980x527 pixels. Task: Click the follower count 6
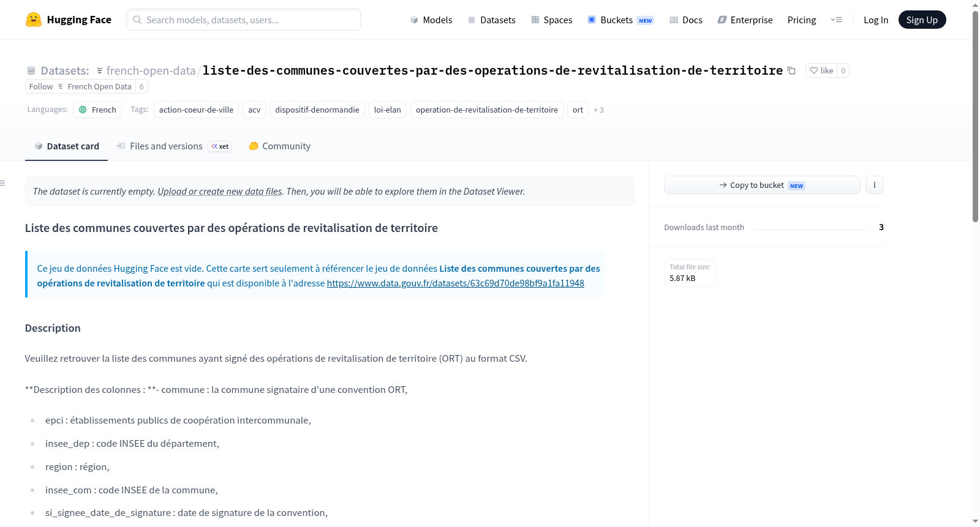pyautogui.click(x=141, y=87)
